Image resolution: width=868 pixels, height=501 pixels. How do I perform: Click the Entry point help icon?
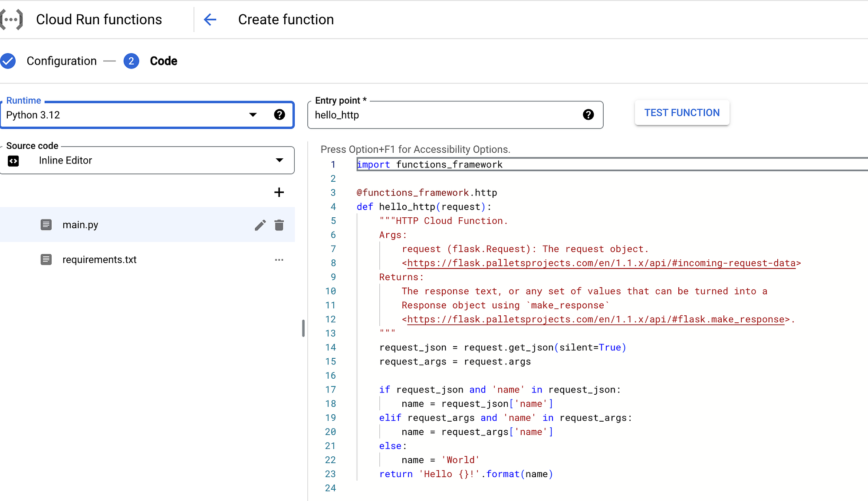pos(588,115)
